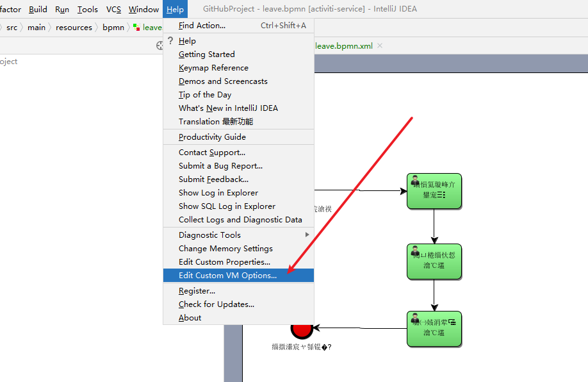Expand the Diagnostic Tools submenu
This screenshot has height=382, width=588.
(x=238, y=235)
